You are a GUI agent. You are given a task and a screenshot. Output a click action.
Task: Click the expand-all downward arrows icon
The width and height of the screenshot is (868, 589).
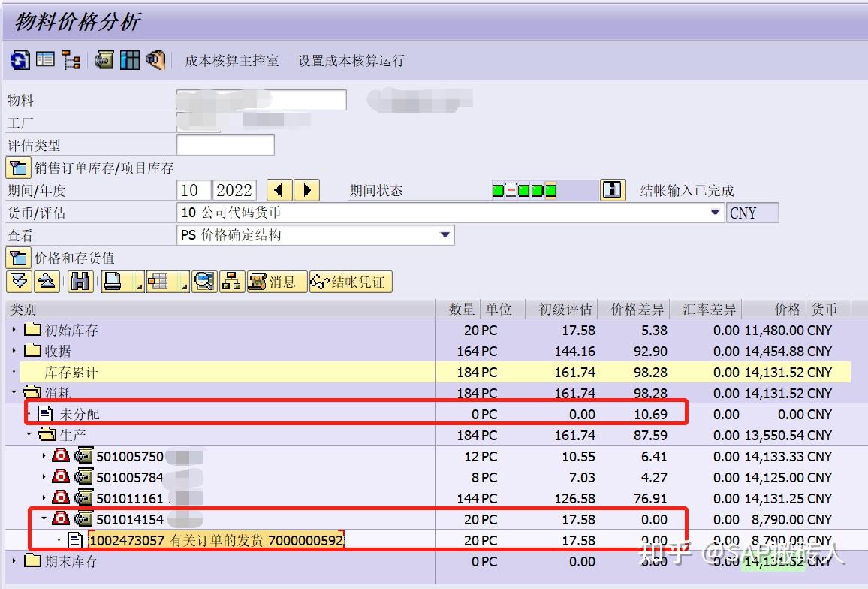click(x=19, y=282)
